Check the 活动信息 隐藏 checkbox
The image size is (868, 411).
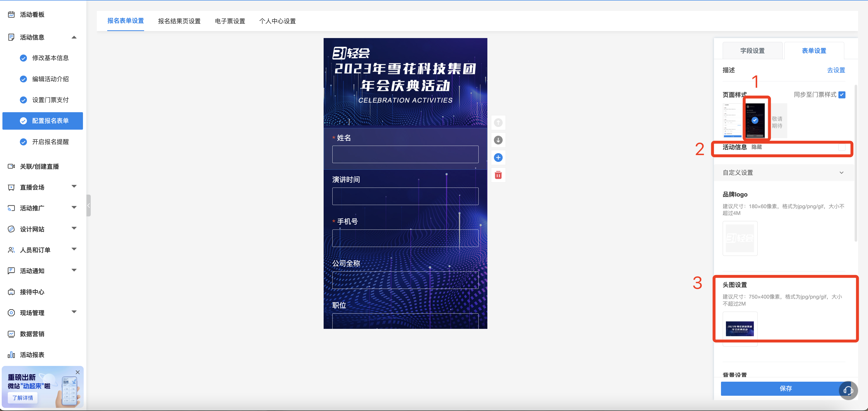842,147
